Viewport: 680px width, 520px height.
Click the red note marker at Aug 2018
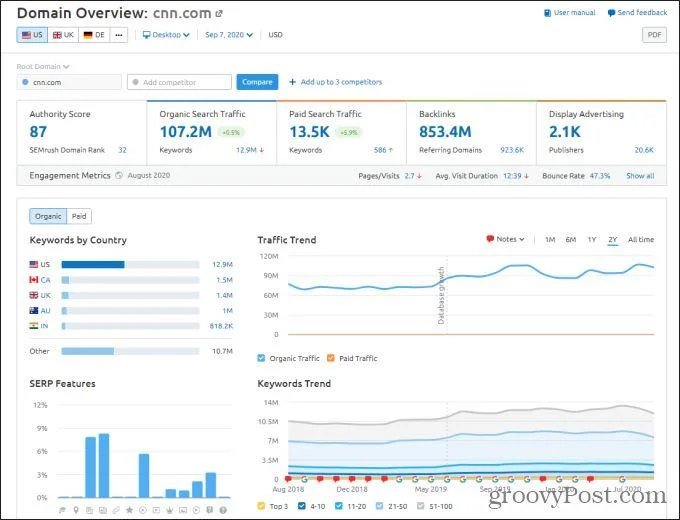[288, 479]
